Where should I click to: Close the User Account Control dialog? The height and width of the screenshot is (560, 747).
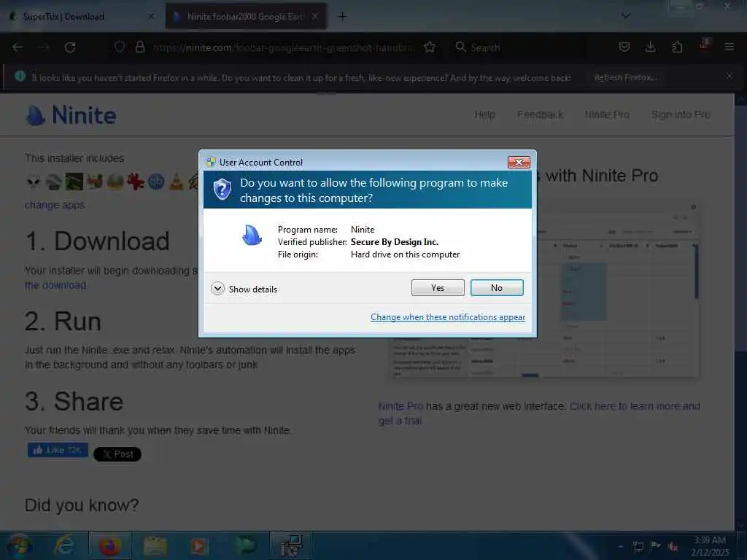(x=519, y=163)
